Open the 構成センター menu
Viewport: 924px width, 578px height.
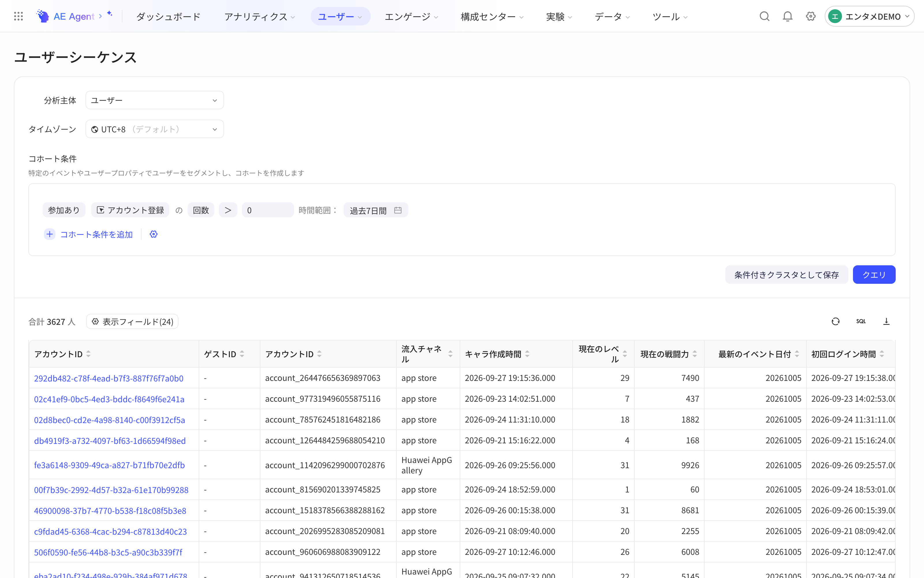pyautogui.click(x=492, y=16)
